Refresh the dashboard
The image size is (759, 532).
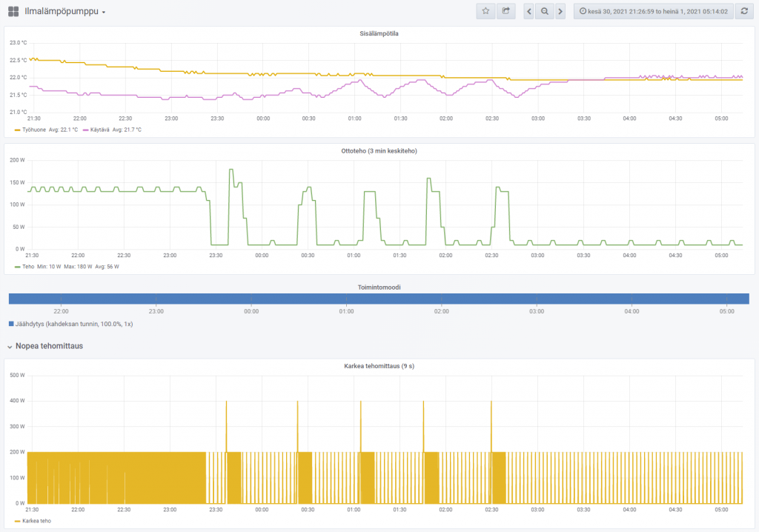click(744, 11)
